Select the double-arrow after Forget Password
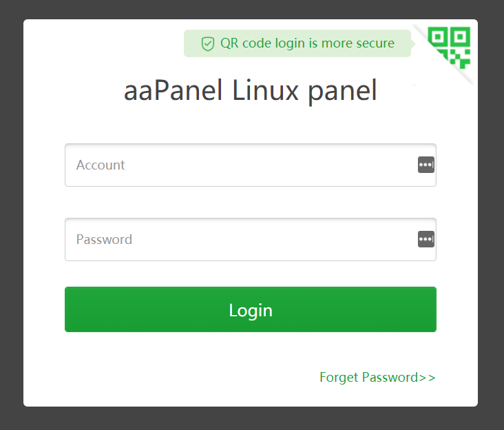This screenshot has height=430, width=504. coord(427,378)
